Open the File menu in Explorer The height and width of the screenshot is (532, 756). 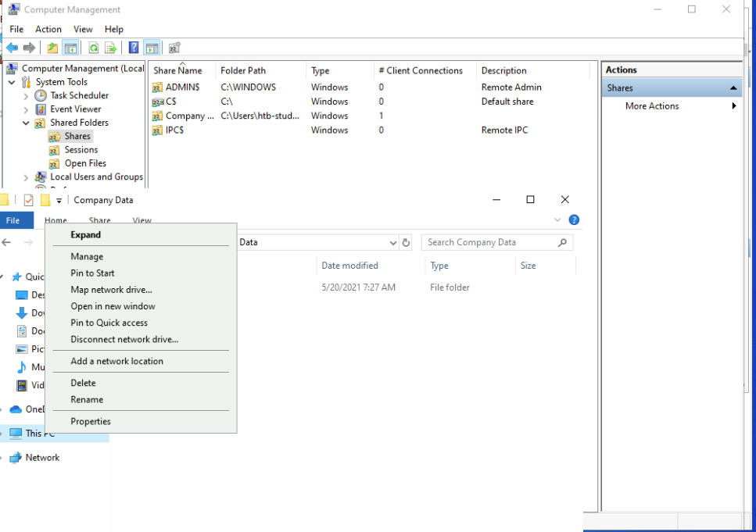[x=14, y=220]
